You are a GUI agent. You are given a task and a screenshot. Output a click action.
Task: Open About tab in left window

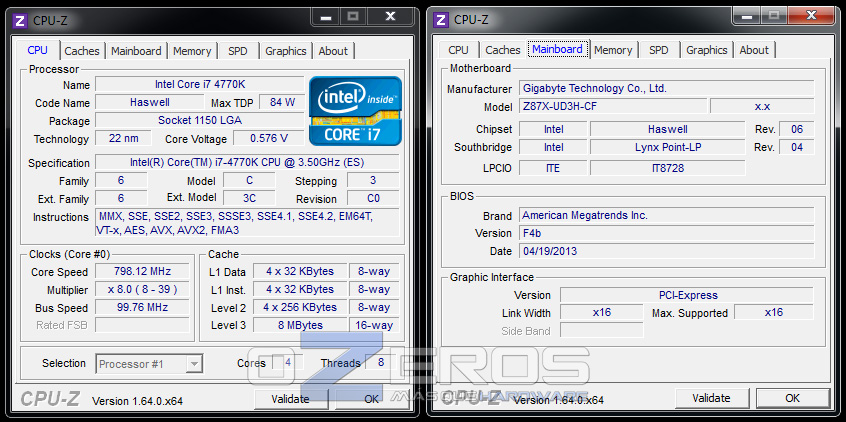coord(333,51)
